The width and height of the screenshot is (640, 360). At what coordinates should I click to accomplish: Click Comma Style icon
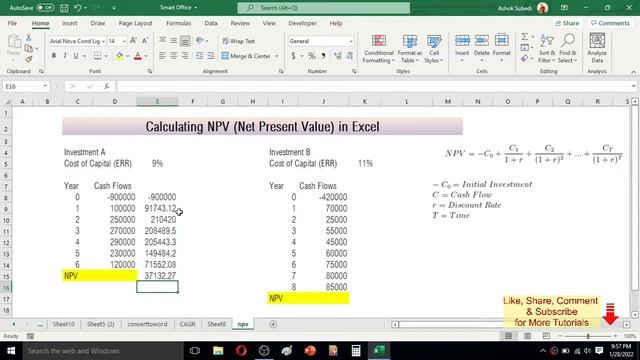click(323, 56)
